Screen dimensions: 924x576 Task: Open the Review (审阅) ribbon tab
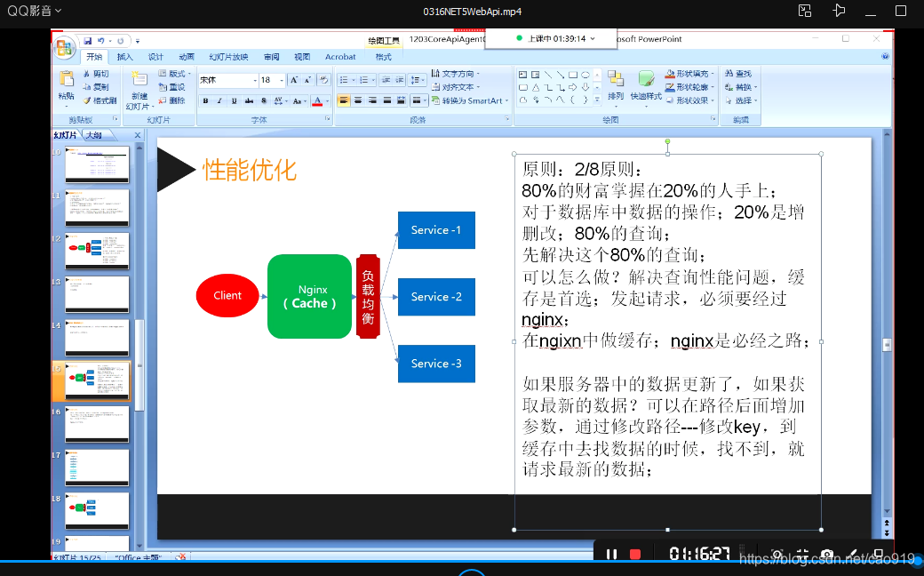[x=272, y=57]
